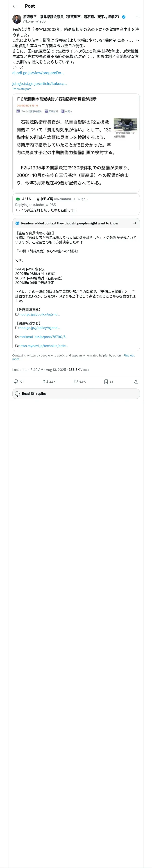Open the three-dot more options menu
152x868 pixels.
coord(137,17)
